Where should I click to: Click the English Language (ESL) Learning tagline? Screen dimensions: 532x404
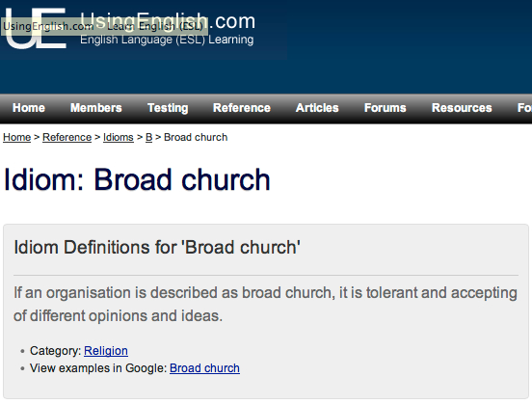(167, 40)
